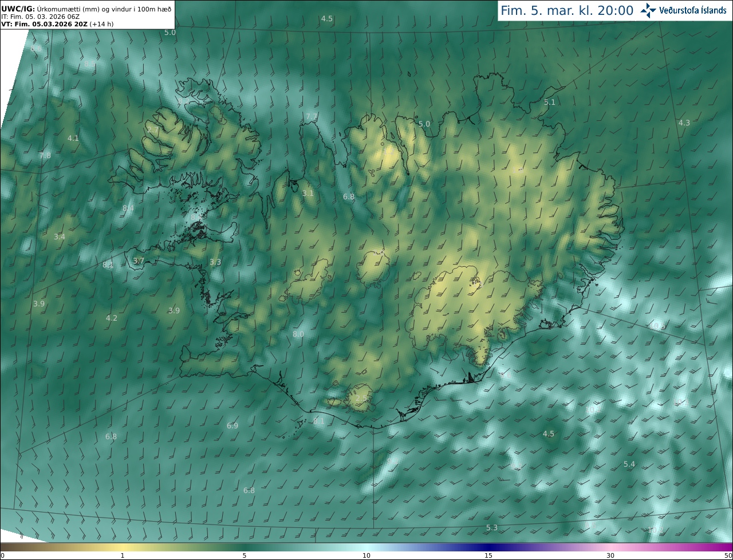Click the map value '4.2'

coord(112,318)
